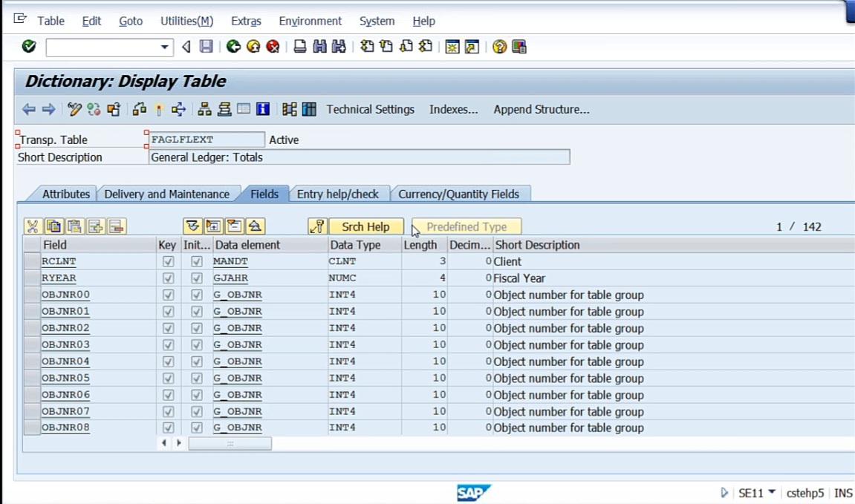This screenshot has height=504, width=855.
Task: Click the Foreign Keys key icon
Action: (x=317, y=226)
